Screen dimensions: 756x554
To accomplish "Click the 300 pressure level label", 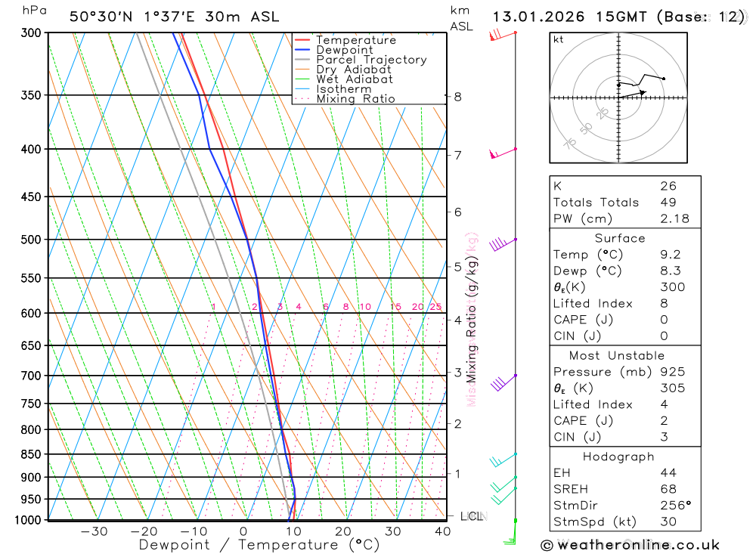I will (x=31, y=32).
